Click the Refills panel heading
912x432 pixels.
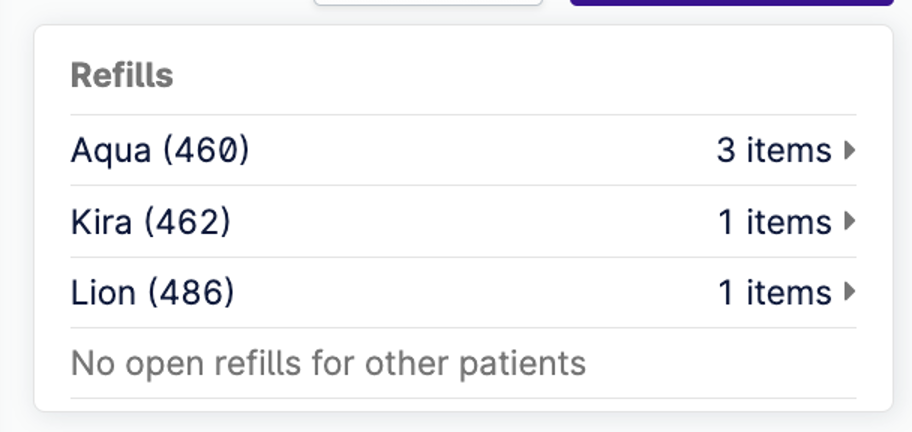click(121, 75)
